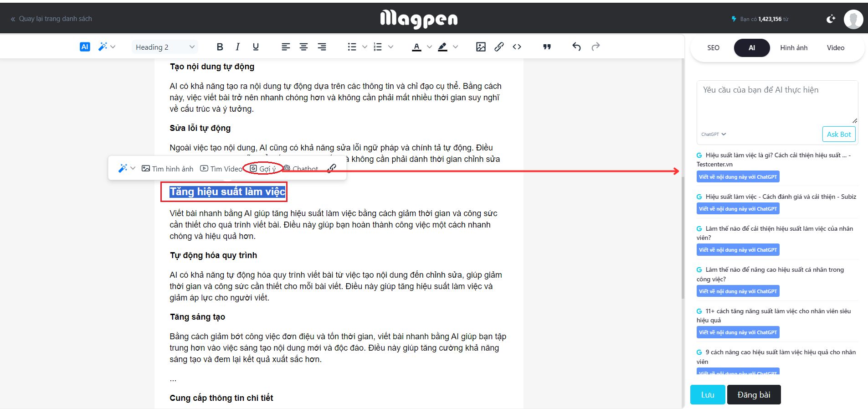Click the blue AI icon in toolbar
This screenshot has width=868, height=409.
point(85,47)
